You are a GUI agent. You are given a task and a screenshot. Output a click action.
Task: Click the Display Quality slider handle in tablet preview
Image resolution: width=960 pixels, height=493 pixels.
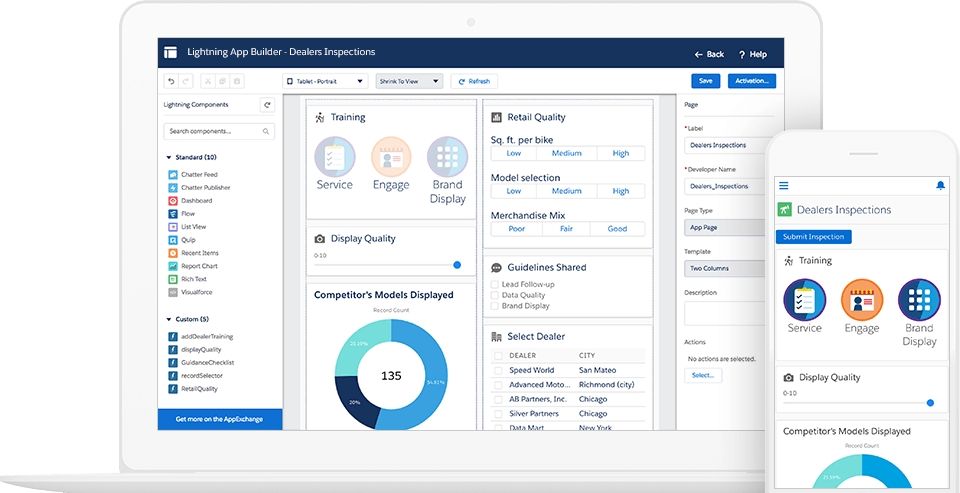coord(457,265)
